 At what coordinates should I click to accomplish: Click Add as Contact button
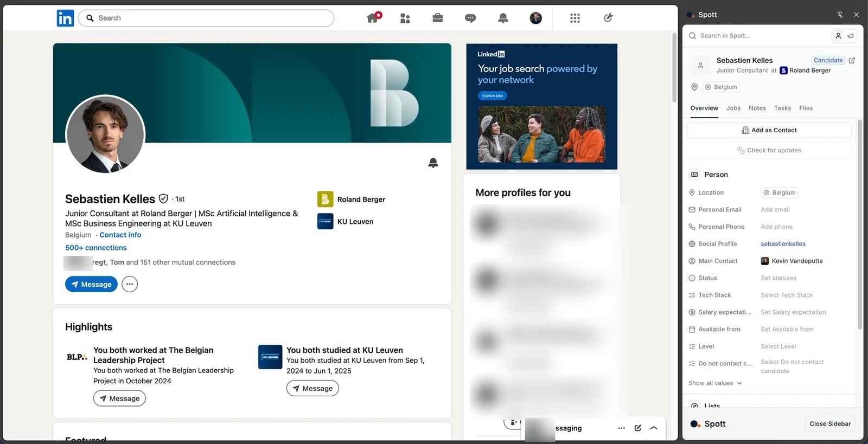(x=769, y=130)
